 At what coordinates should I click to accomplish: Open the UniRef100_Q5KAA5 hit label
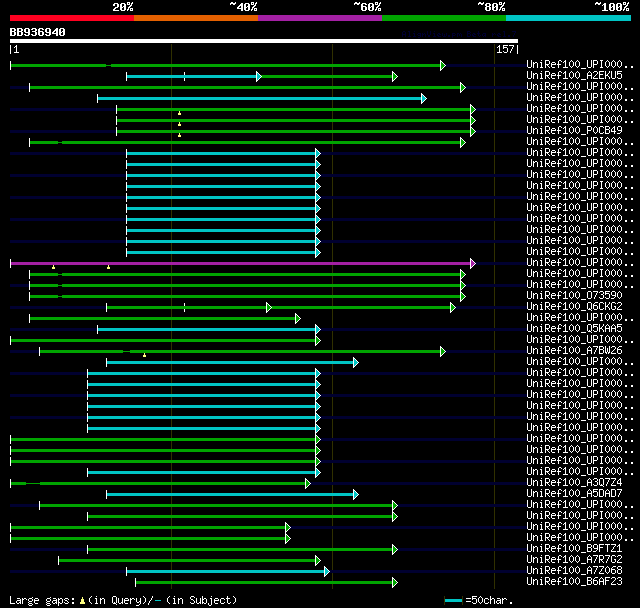pos(574,328)
